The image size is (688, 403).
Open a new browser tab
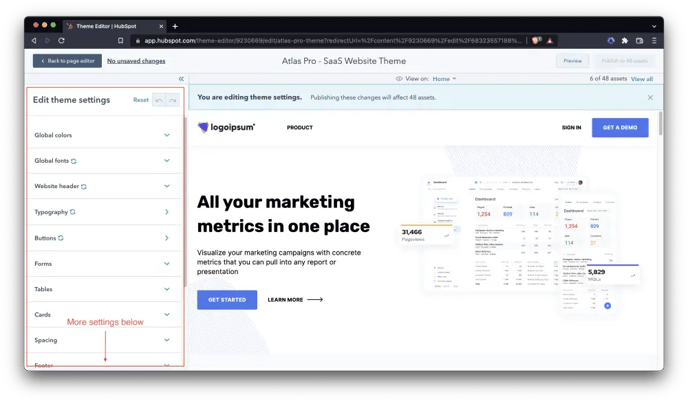pyautogui.click(x=175, y=26)
